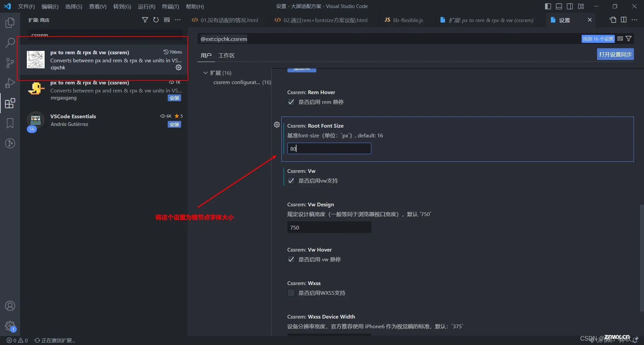Image resolution: width=644 pixels, height=345 pixels.
Task: Open settings JSON file icon
Action: click(x=613, y=20)
